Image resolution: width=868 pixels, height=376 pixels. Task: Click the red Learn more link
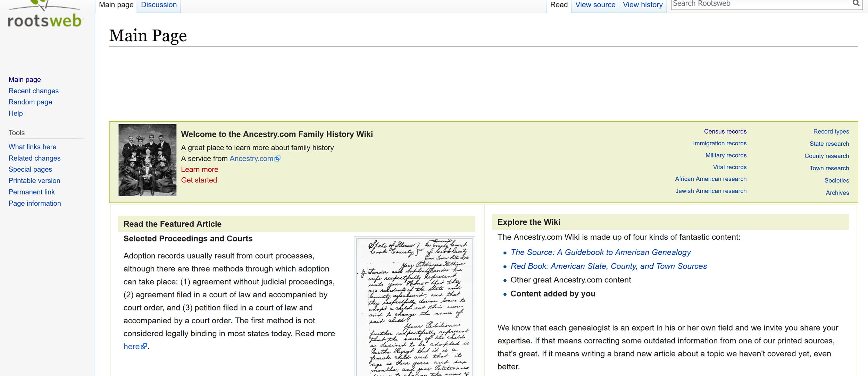coord(200,170)
